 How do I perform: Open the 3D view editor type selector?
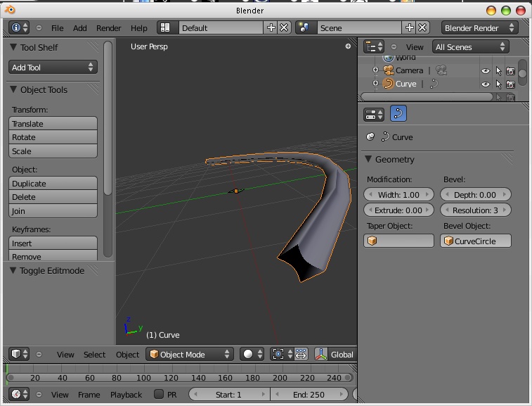pyautogui.click(x=19, y=354)
